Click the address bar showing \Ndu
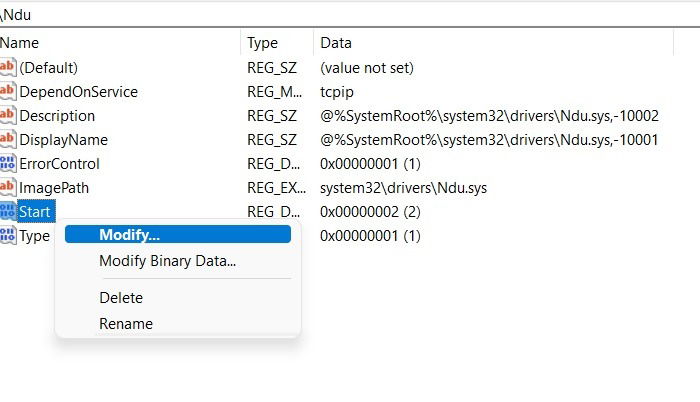Viewport: 700px width, 402px height. (350, 15)
